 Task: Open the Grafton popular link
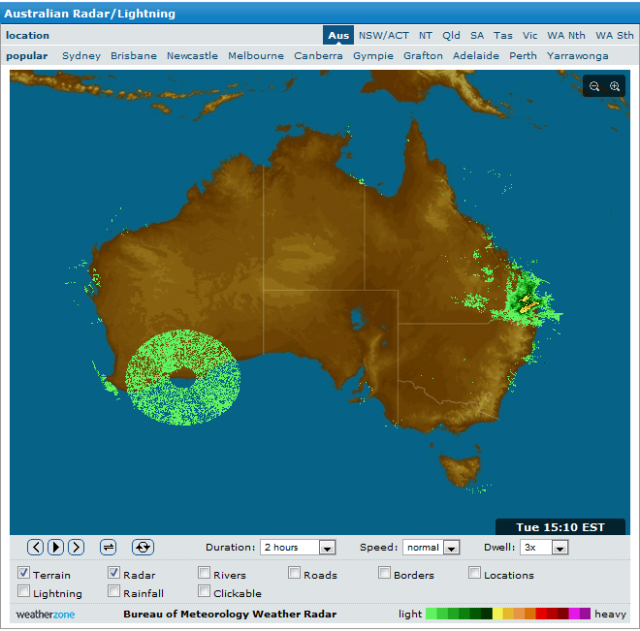(x=423, y=56)
